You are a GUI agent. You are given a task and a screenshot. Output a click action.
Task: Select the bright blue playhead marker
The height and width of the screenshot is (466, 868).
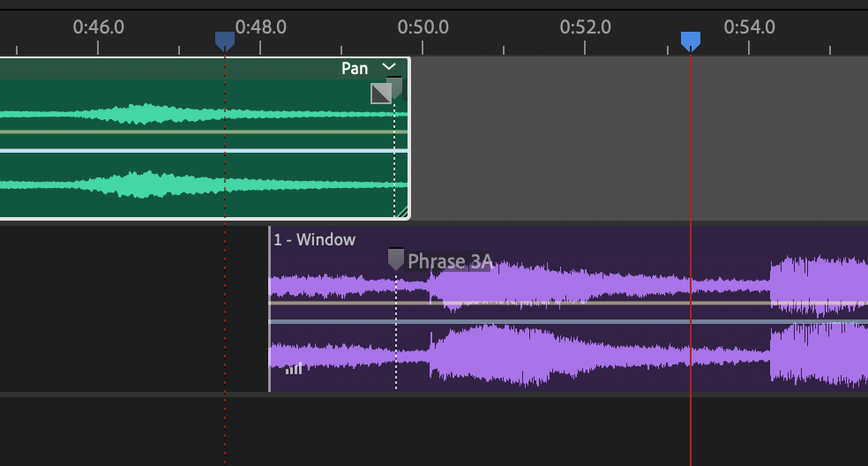pyautogui.click(x=691, y=41)
